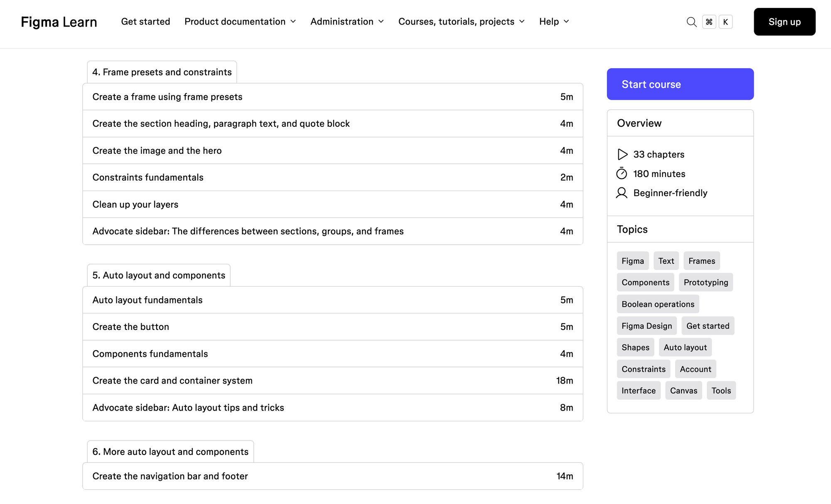Click the Overview panel heading
Image resolution: width=831 pixels, height=504 pixels.
click(x=639, y=123)
